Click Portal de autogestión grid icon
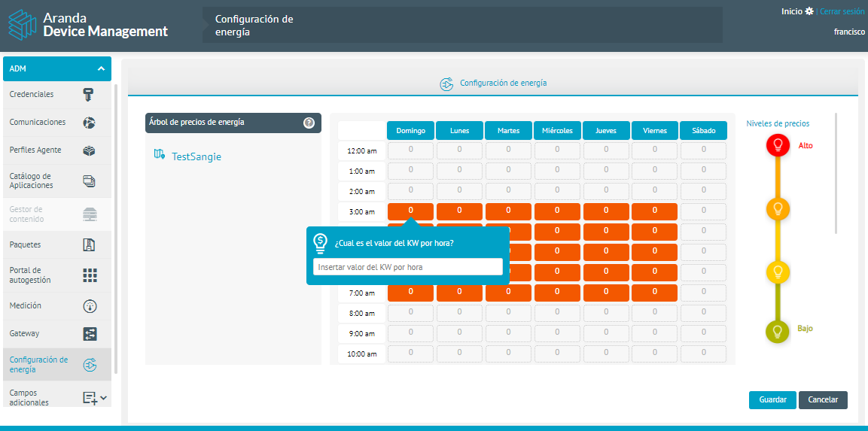Viewport: 868px width, 431px height. tap(90, 275)
